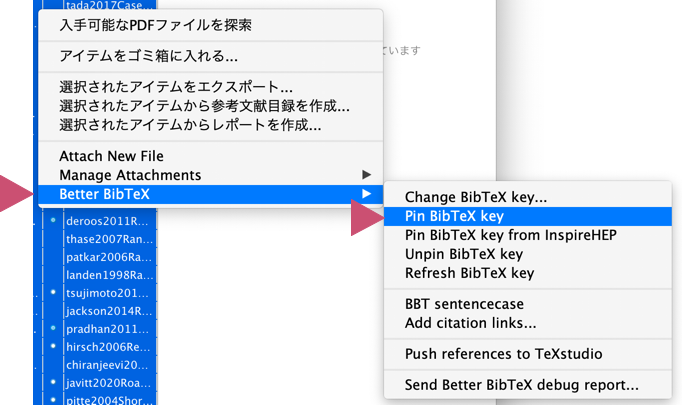This screenshot has height=405, width=682.
Task: Select 入手可能なPDFファイルを探索 menu entry
Action: tap(155, 25)
